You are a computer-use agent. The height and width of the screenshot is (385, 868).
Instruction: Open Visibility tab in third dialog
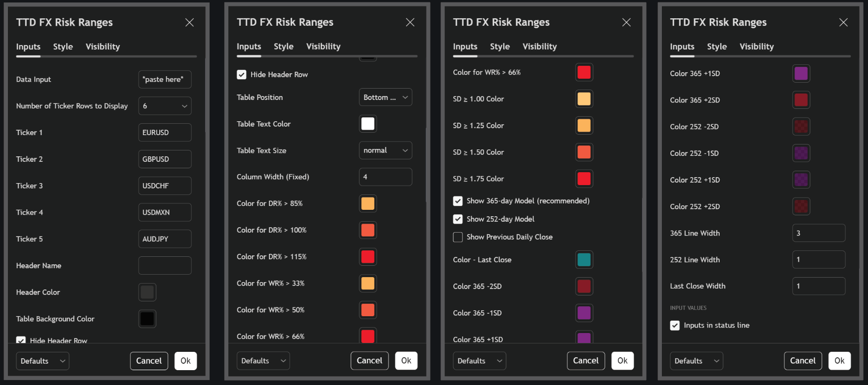(x=540, y=47)
